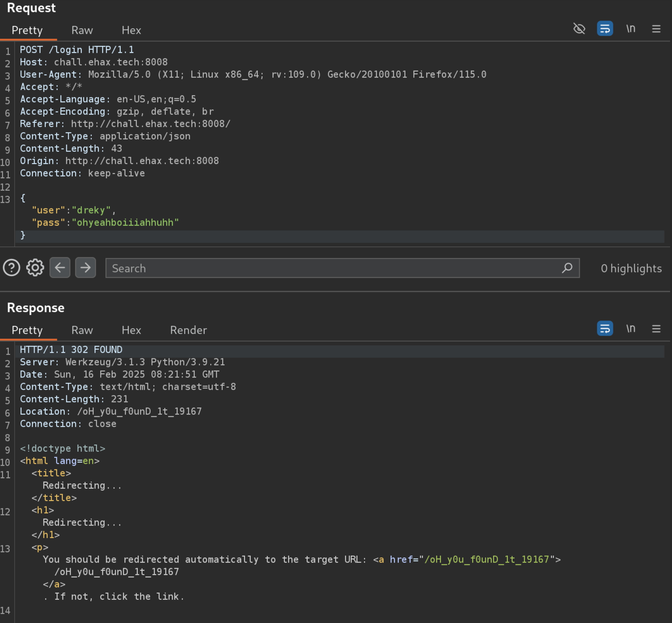Viewport: 672px width, 623px height.
Task: Click the Accept-Language header line
Action: click(108, 99)
